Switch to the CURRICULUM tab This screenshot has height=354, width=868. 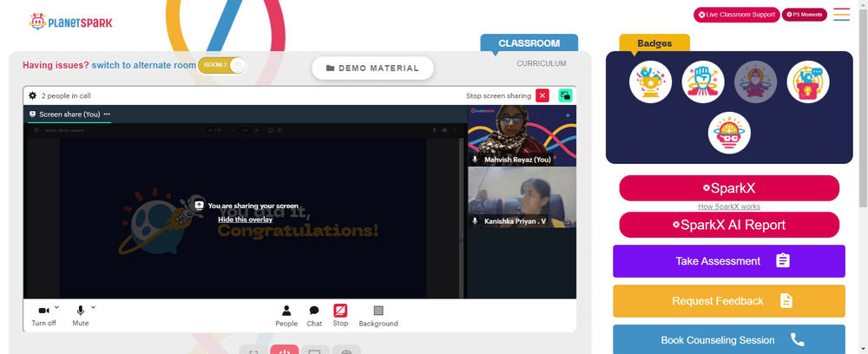pyautogui.click(x=542, y=63)
